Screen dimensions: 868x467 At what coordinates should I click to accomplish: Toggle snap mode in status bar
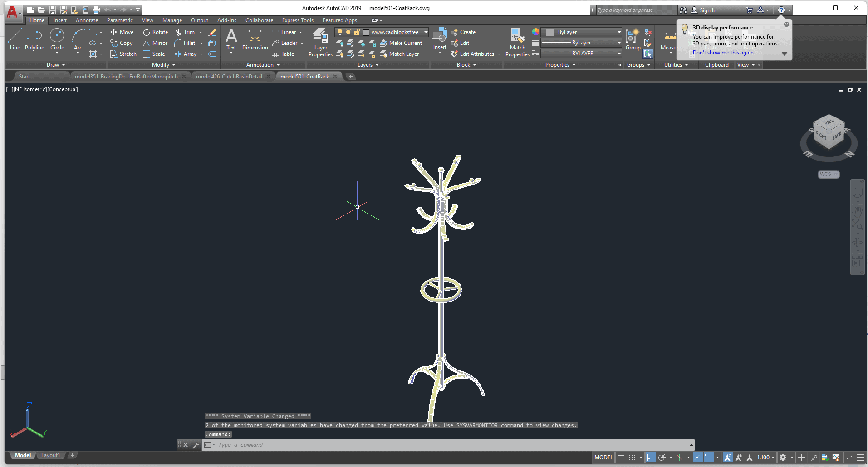point(632,457)
